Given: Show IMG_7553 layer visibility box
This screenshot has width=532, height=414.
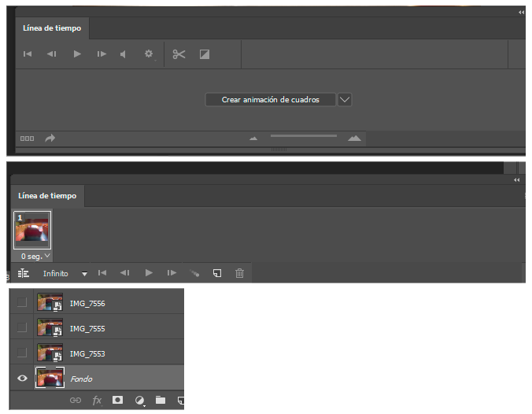Looking at the screenshot, I should click(x=22, y=353).
